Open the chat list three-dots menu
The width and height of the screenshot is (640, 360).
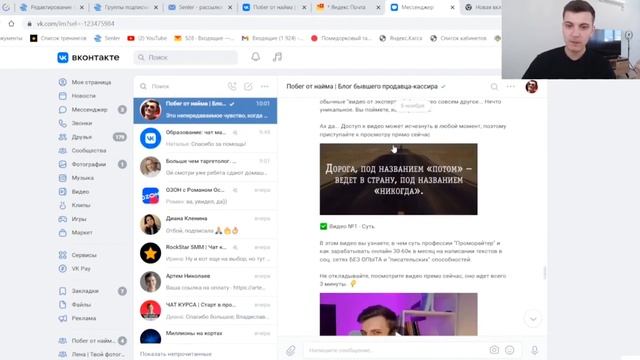(x=264, y=86)
